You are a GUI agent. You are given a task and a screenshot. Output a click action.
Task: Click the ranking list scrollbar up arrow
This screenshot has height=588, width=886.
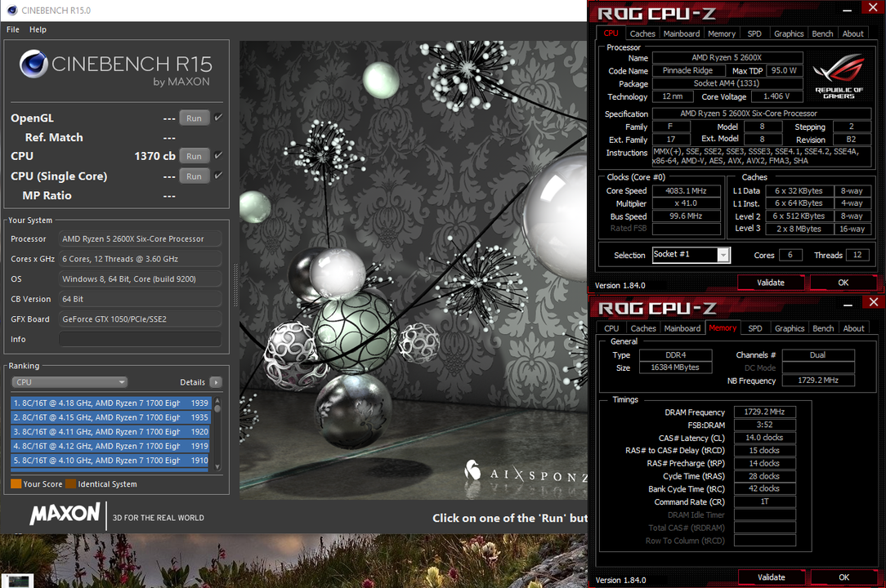pyautogui.click(x=217, y=400)
